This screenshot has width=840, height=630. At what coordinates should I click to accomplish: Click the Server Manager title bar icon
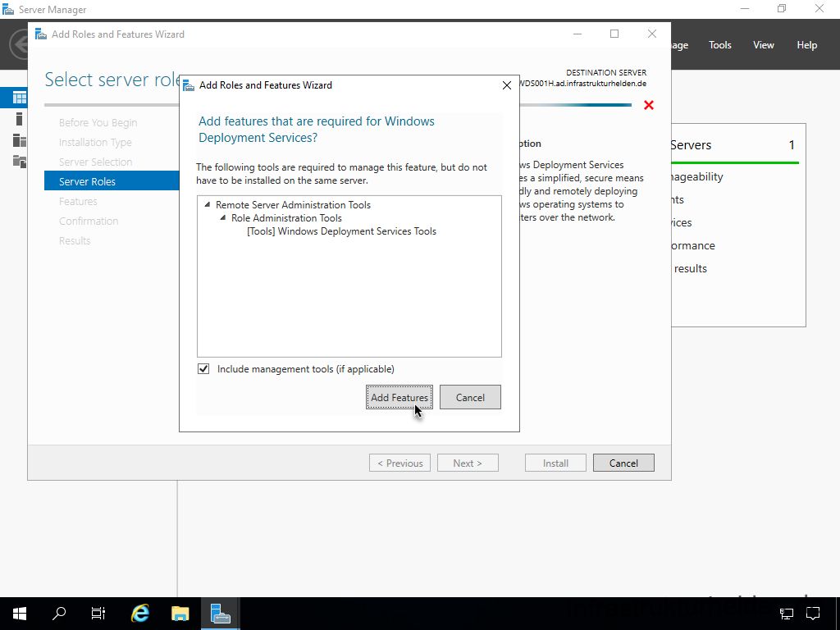point(8,9)
